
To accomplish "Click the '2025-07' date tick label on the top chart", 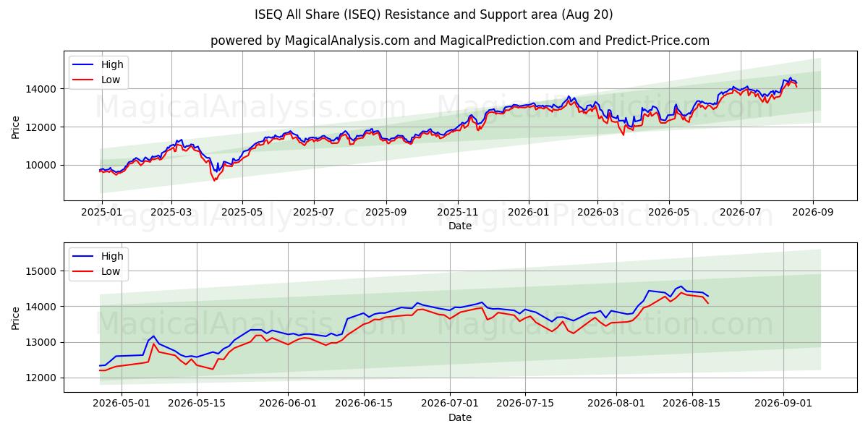I will pyautogui.click(x=313, y=213).
